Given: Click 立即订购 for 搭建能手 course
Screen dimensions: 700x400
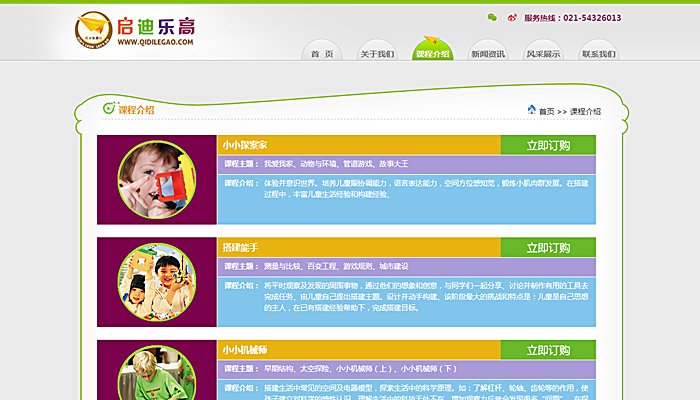Looking at the screenshot, I should (x=548, y=247).
